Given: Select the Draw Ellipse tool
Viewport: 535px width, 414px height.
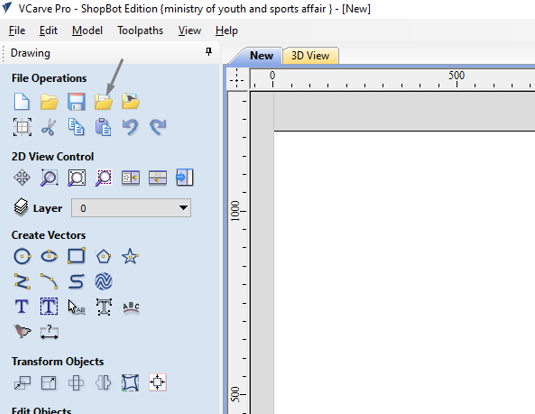Looking at the screenshot, I should tap(49, 256).
